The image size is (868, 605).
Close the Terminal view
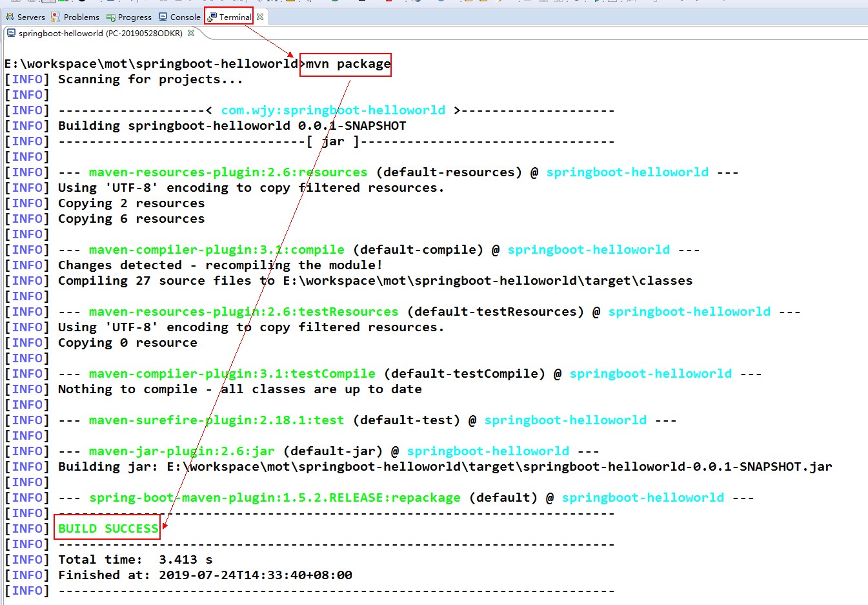(x=260, y=17)
